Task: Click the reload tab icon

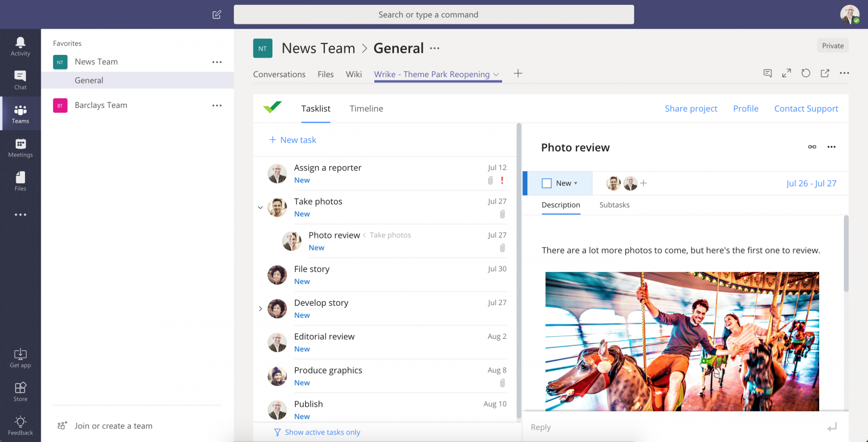Action: [x=806, y=73]
